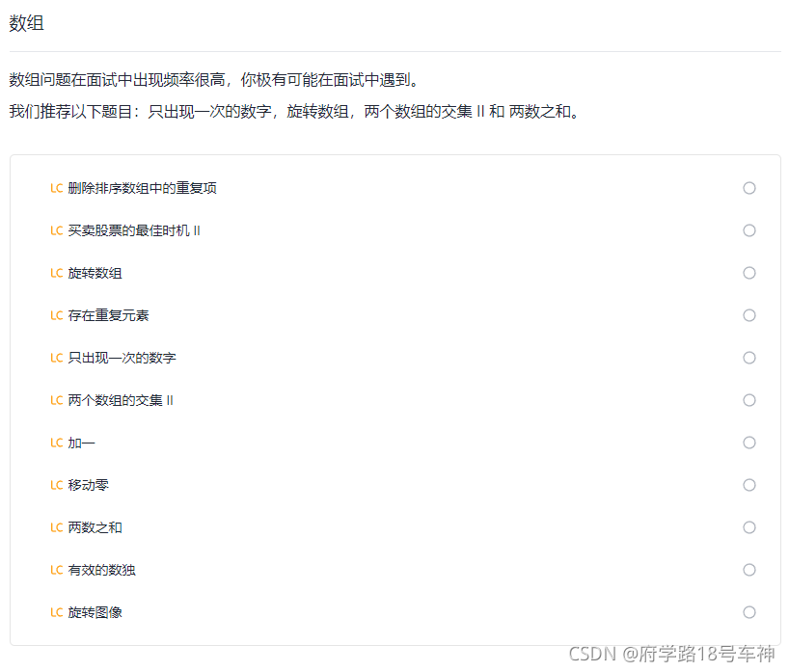Open the problem 买卖股票的最佳时机 II
Image resolution: width=789 pixels, height=672 pixels.
click(x=134, y=230)
